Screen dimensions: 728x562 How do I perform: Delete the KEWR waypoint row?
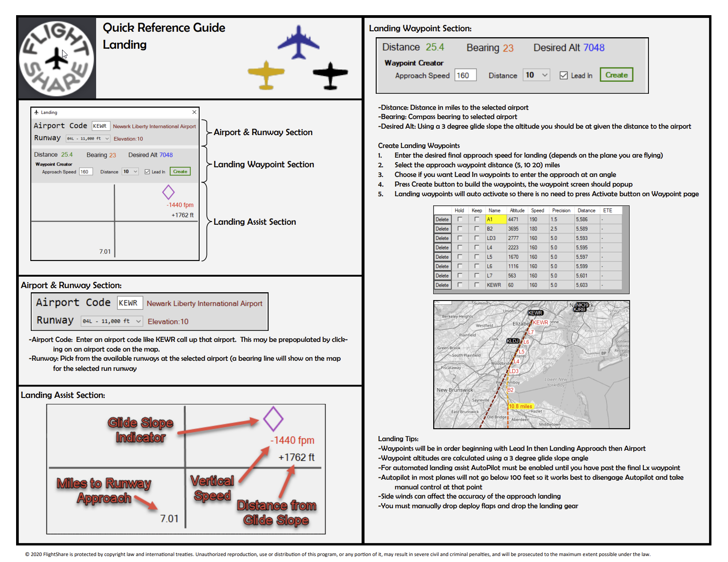442,285
